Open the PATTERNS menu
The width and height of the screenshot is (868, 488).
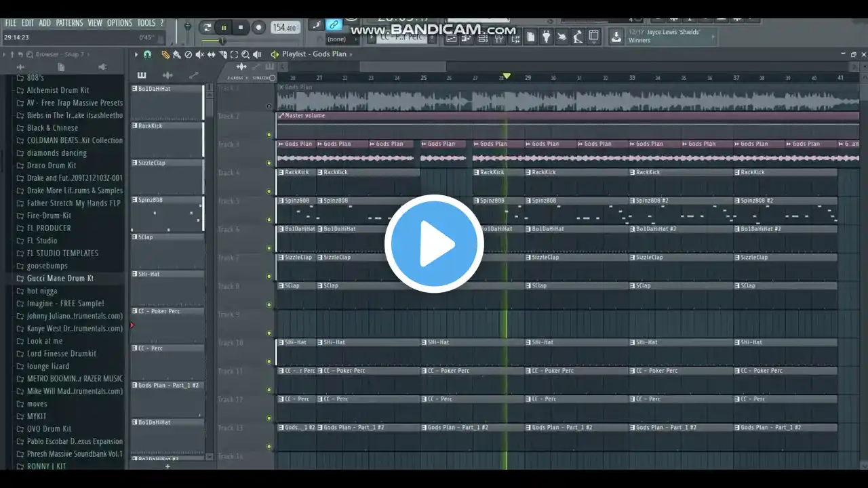coord(69,23)
